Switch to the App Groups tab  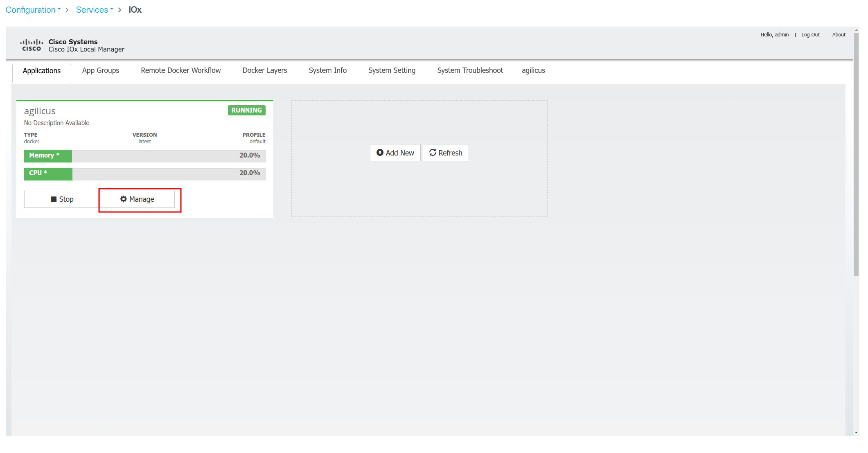[101, 70]
